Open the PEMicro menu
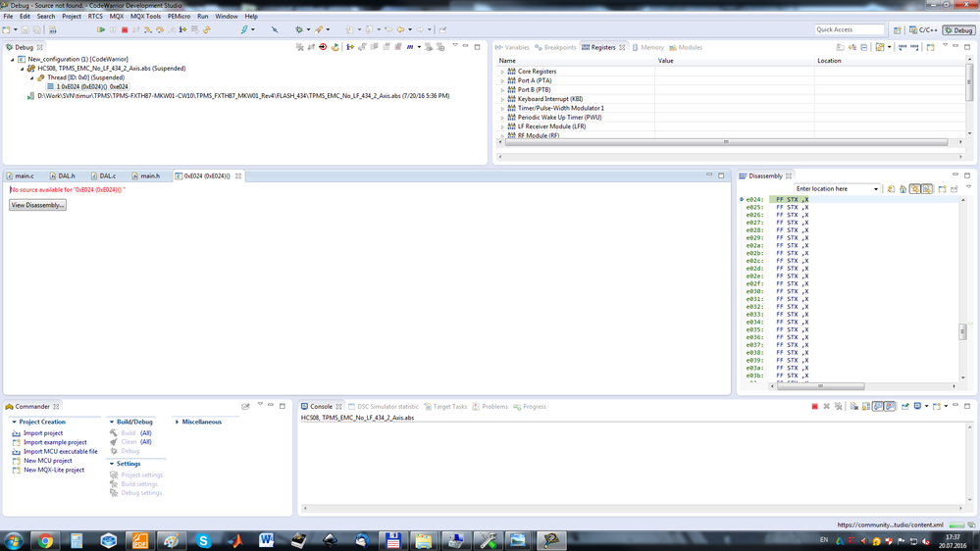The image size is (980, 551). click(179, 17)
